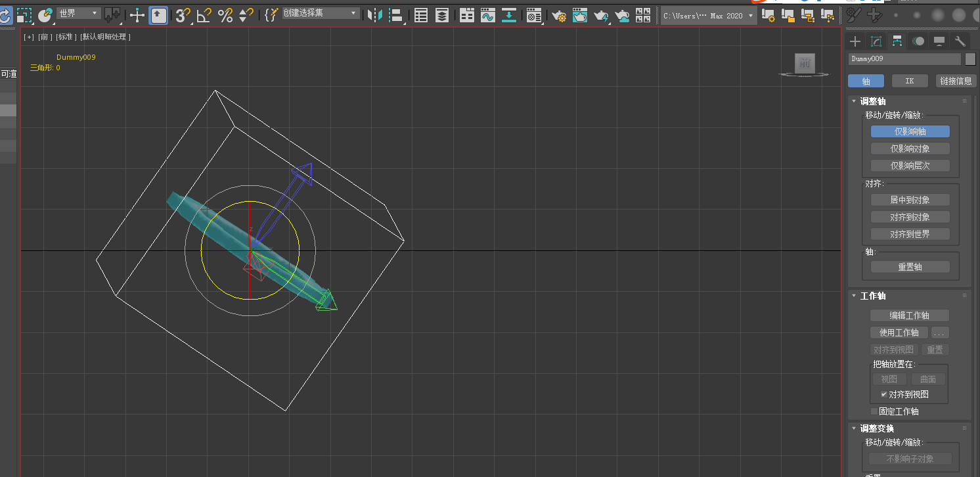Click the Edit Named Selection Sets icon
980x477 pixels.
pyautogui.click(x=271, y=16)
